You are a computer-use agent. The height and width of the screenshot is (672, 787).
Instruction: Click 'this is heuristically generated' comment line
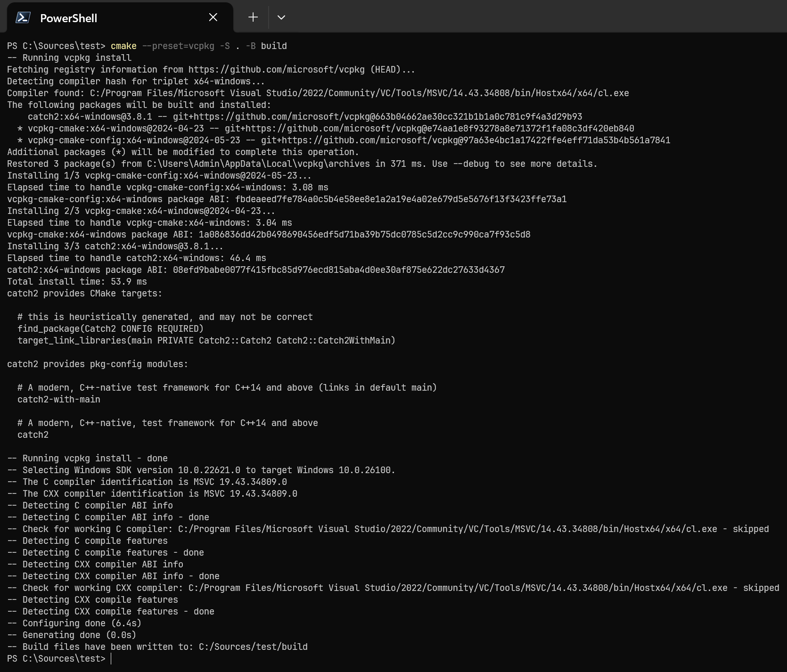click(165, 317)
